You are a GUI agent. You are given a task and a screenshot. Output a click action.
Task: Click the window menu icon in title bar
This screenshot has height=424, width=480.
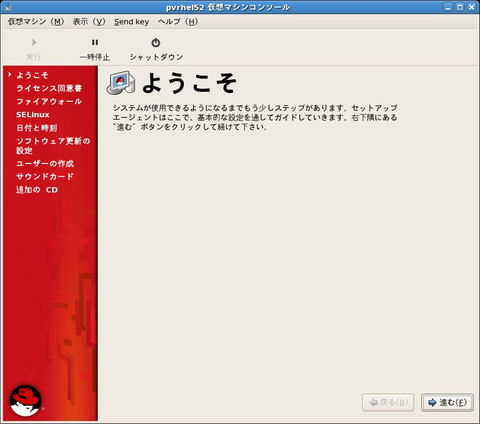[x=8, y=7]
